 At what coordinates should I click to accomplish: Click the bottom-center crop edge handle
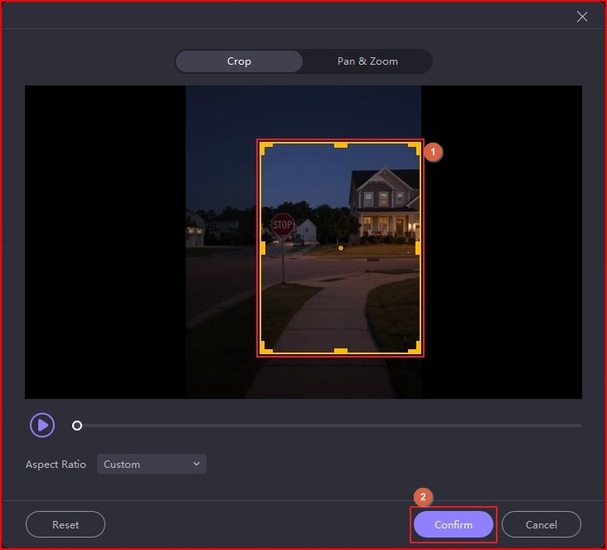340,351
